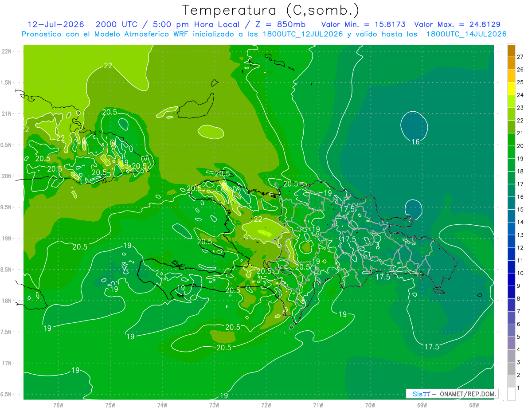Click purple color scale swatch between 5 and 6

(511, 331)
